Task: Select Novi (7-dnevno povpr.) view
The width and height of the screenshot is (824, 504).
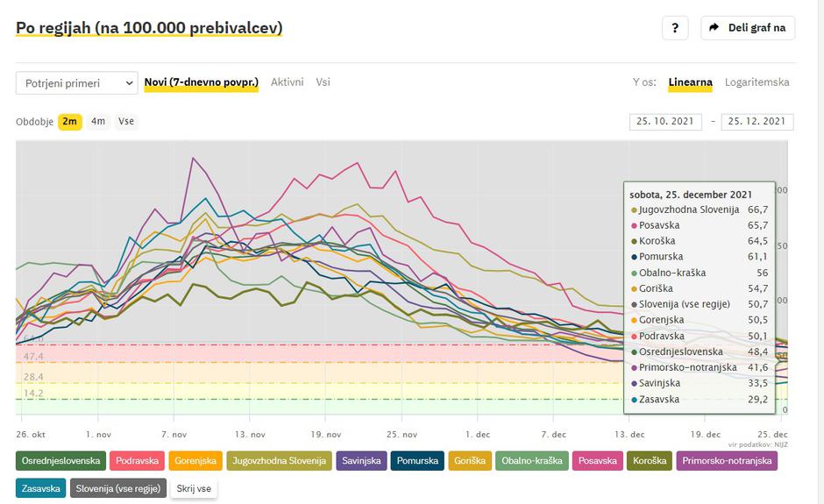Action: click(201, 82)
